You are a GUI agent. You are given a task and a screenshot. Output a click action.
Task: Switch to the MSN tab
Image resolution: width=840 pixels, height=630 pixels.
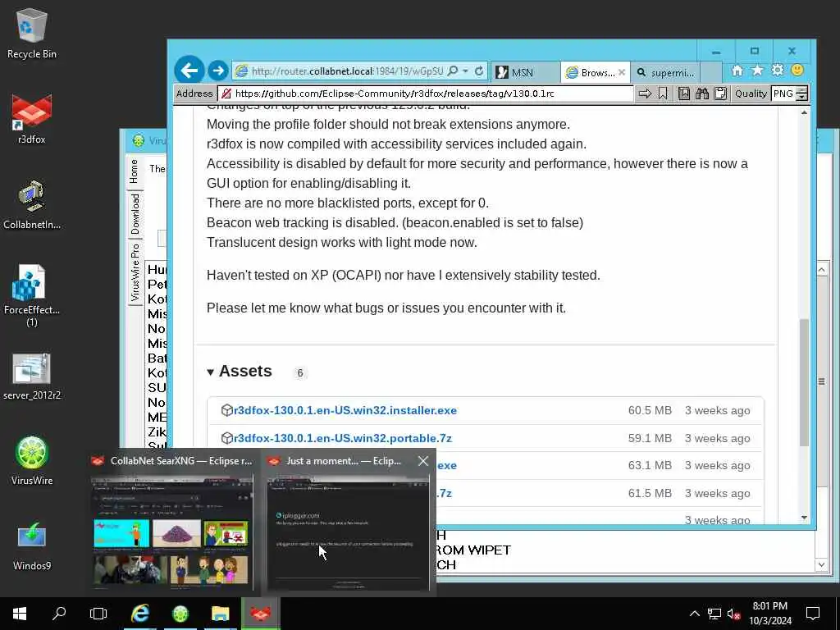click(x=524, y=72)
